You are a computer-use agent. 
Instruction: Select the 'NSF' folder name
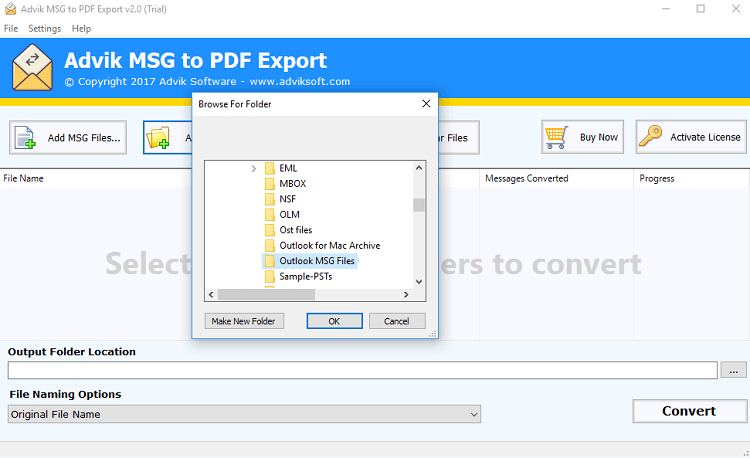coord(287,199)
